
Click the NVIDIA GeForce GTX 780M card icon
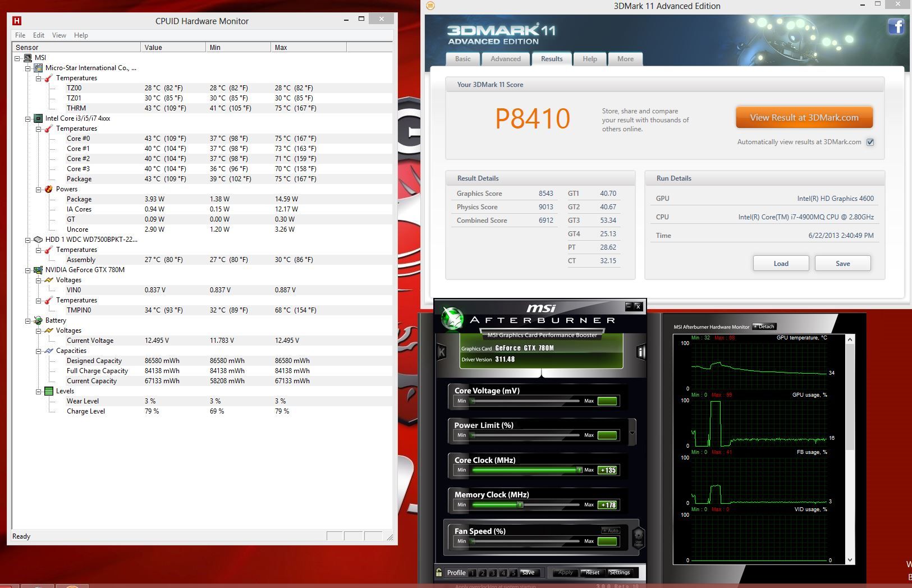tap(38, 270)
